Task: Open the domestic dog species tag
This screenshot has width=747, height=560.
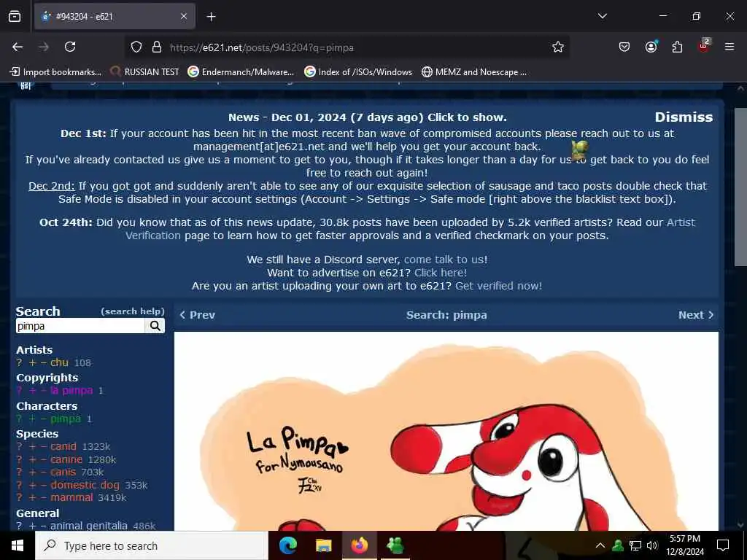Action: coord(85,485)
